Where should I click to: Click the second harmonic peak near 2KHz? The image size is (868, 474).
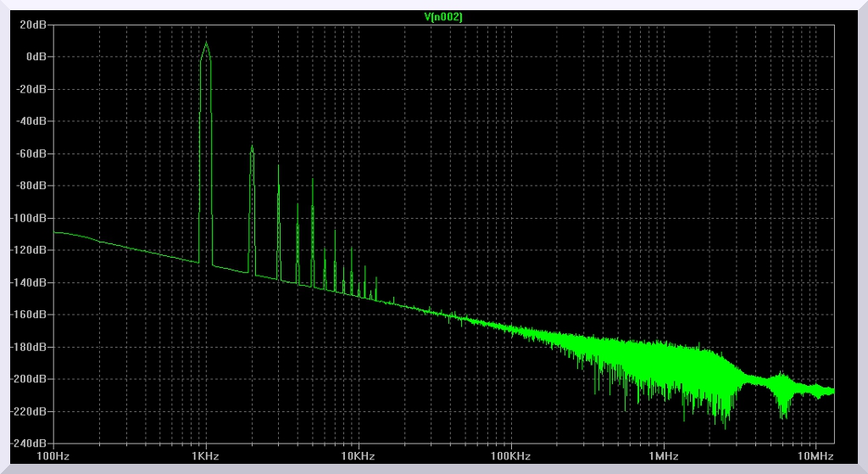[252, 148]
